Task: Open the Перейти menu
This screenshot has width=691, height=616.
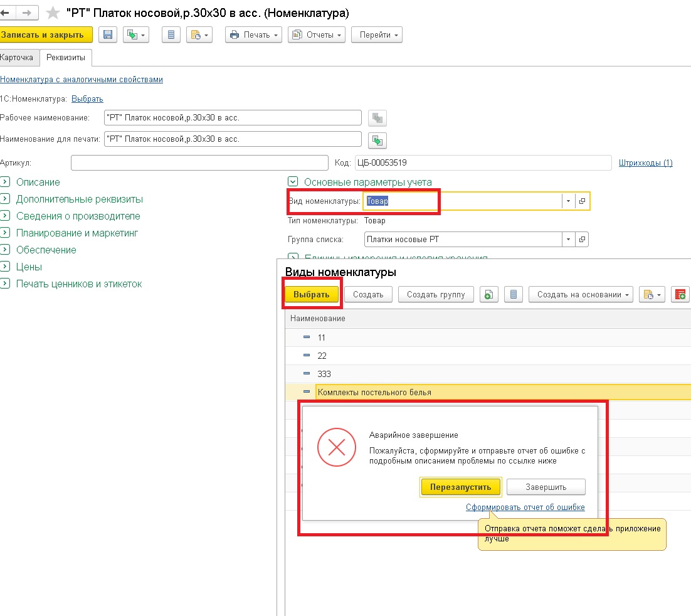Action: [x=376, y=35]
